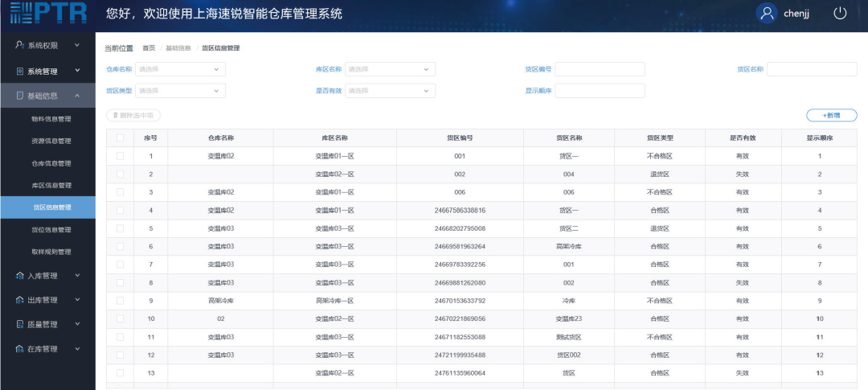Check the checkbox for row 4
The image size is (868, 390).
tap(120, 211)
